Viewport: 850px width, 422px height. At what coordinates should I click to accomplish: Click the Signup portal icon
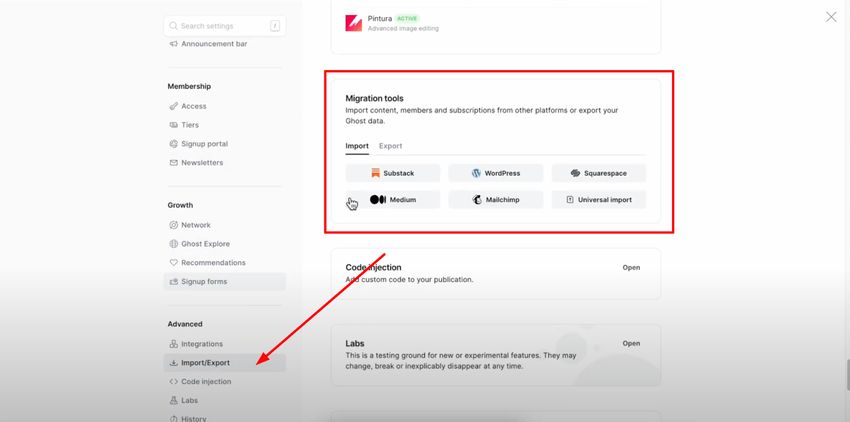point(173,144)
